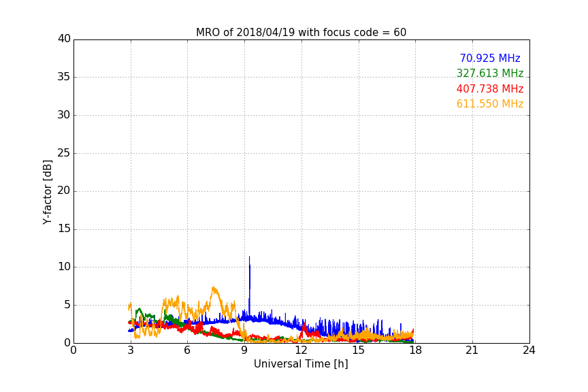The width and height of the screenshot is (588, 392).
Task: Click the y-axis tick label '35'
Action: click(64, 77)
